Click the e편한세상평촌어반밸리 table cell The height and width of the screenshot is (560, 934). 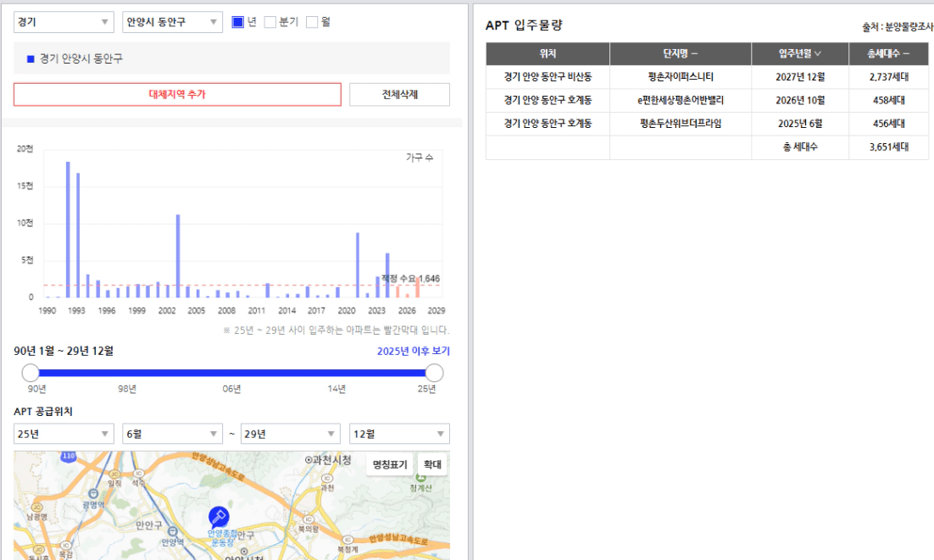681,100
